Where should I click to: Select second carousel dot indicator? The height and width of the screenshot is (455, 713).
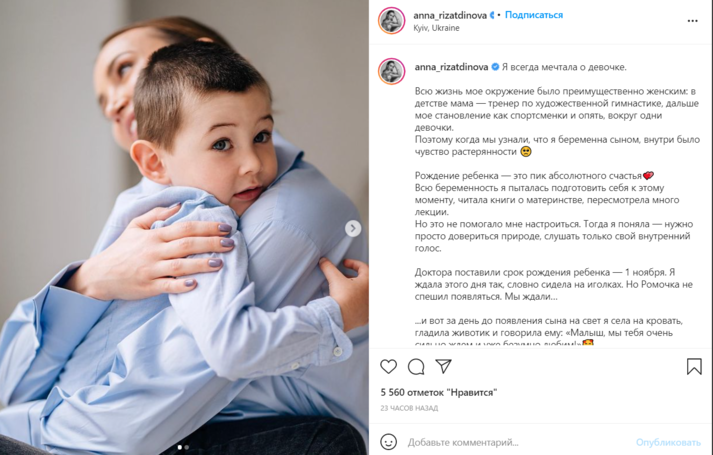coord(186,448)
